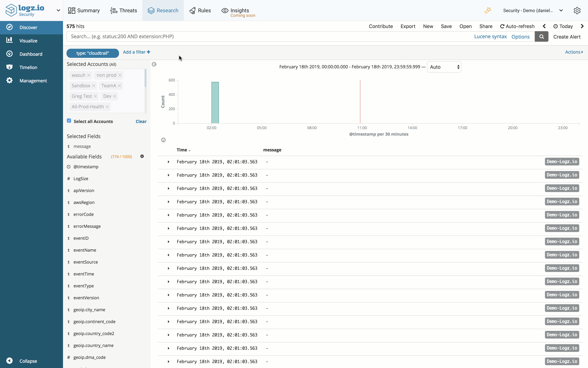Click the logz.io Security logo
Viewport: 588px width, 368px height.
[25, 11]
